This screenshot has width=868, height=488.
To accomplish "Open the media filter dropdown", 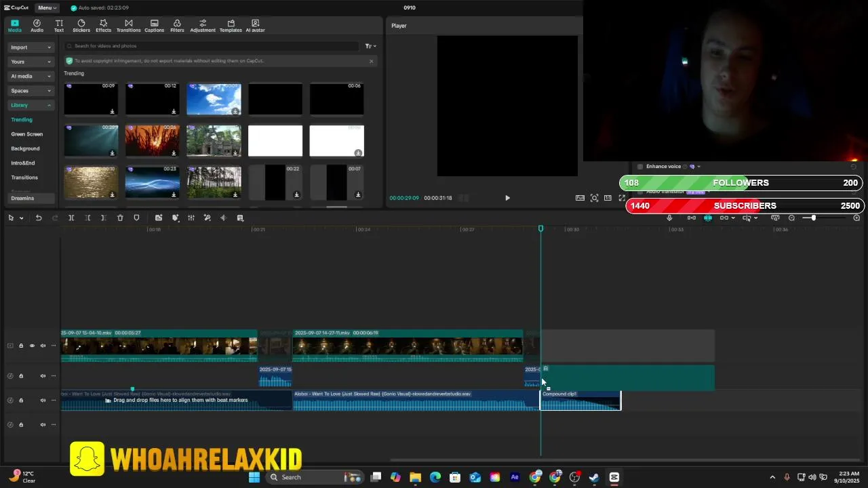I will tap(370, 46).
